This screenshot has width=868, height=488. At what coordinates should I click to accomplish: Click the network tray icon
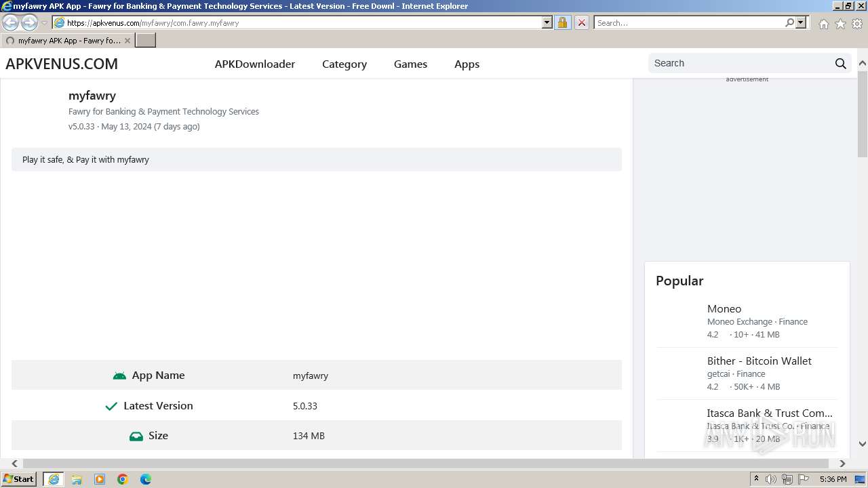click(x=787, y=479)
